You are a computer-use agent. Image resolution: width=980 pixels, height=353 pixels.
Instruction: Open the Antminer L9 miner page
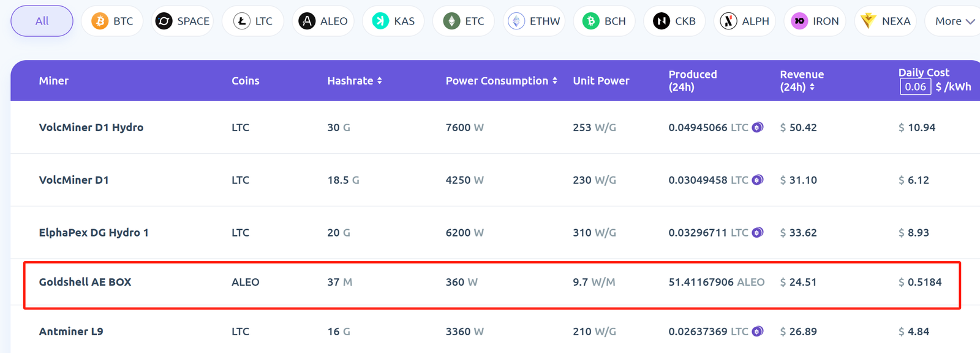pos(71,332)
